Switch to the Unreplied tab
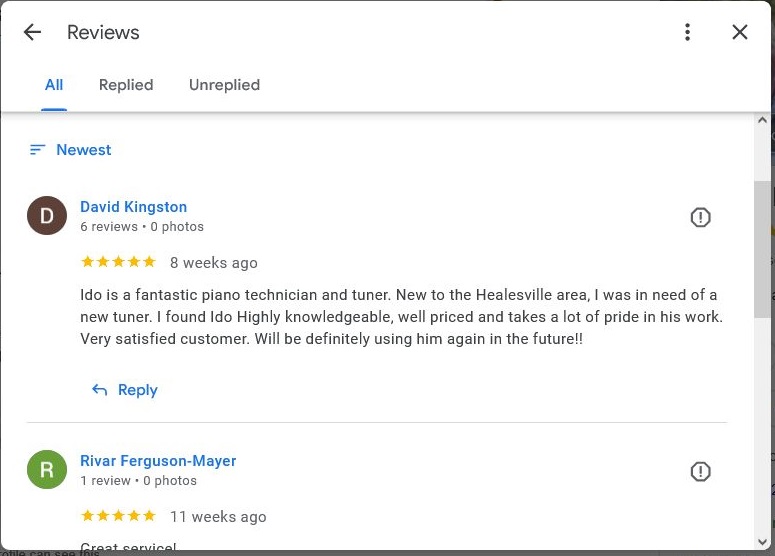This screenshot has height=556, width=775. [224, 85]
